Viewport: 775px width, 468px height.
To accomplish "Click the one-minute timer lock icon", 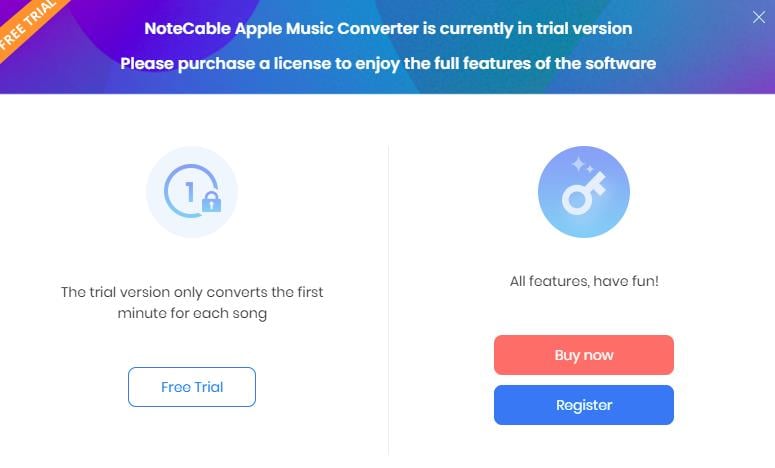I will pos(192,192).
